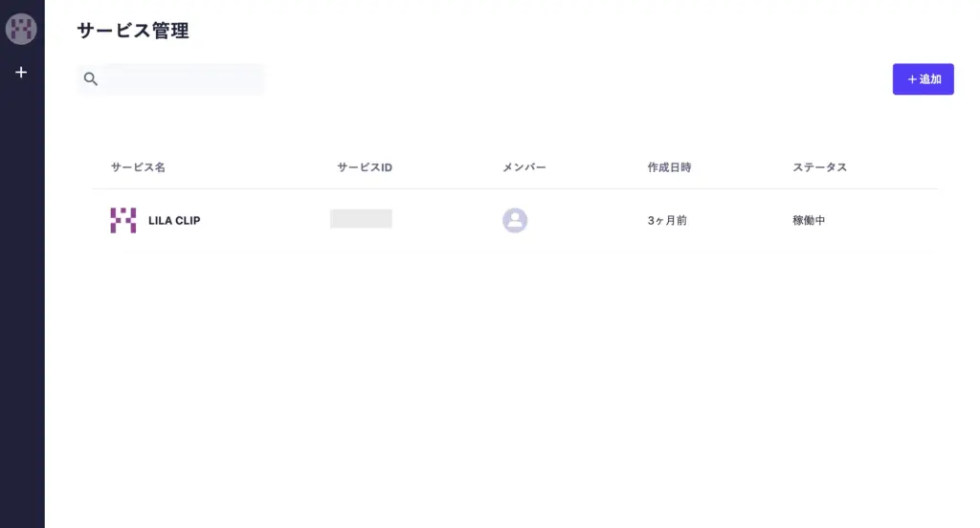
Task: Open the service avatar in the sidebar
Action: click(21, 29)
